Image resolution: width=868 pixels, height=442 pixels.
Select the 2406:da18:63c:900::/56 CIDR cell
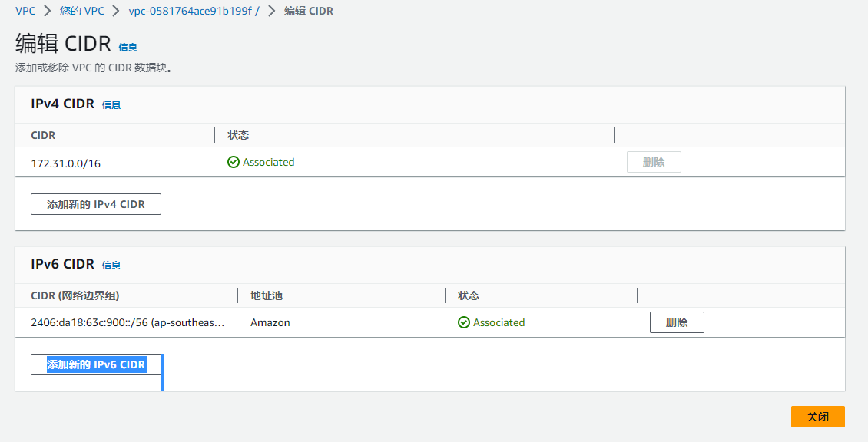pyautogui.click(x=128, y=323)
